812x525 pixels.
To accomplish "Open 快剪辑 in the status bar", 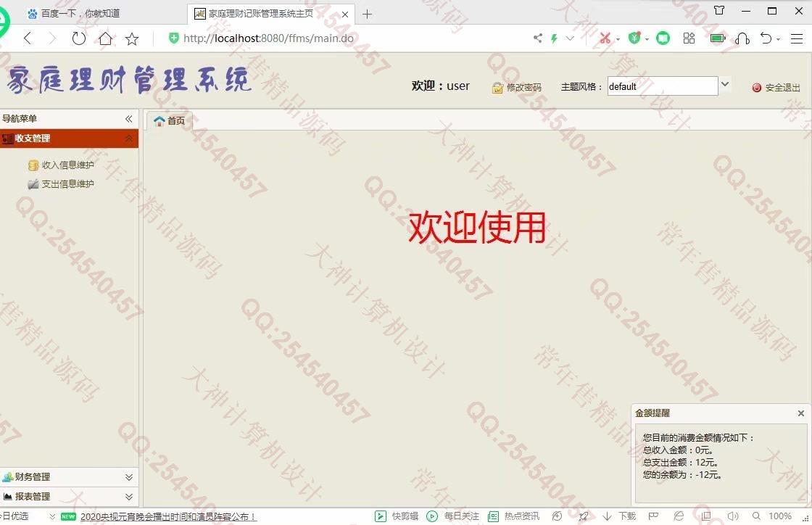I will tap(397, 516).
